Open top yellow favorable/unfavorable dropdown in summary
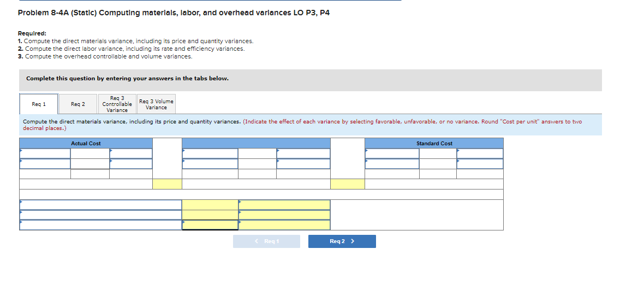Viewport: 644px width, 284px height. click(x=284, y=205)
